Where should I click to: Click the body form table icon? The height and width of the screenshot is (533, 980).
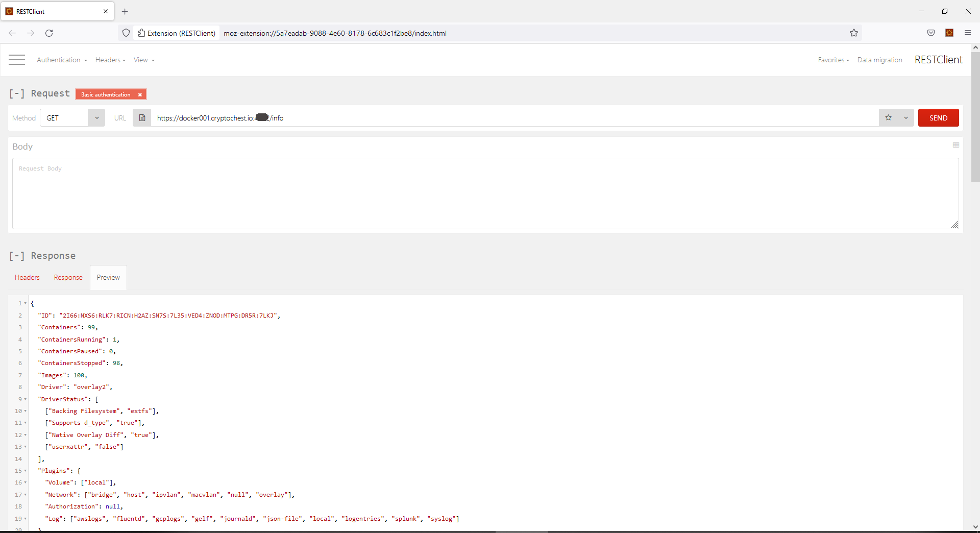956,146
